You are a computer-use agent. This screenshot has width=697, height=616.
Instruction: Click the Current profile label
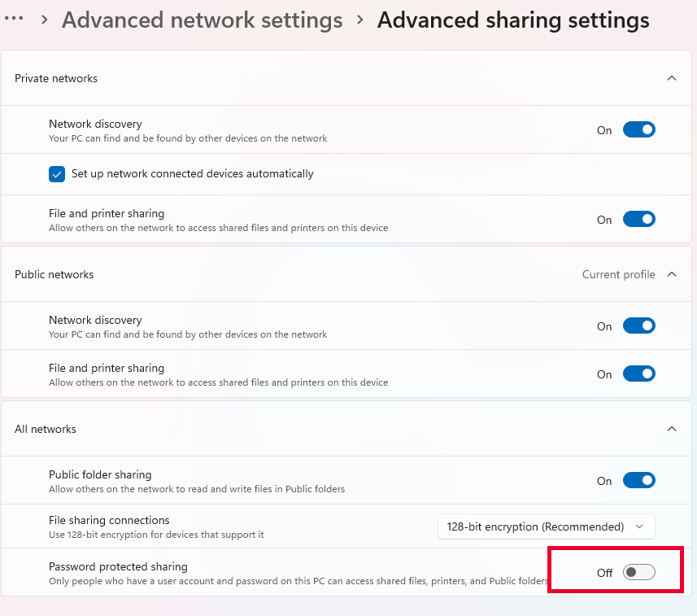[x=618, y=274]
